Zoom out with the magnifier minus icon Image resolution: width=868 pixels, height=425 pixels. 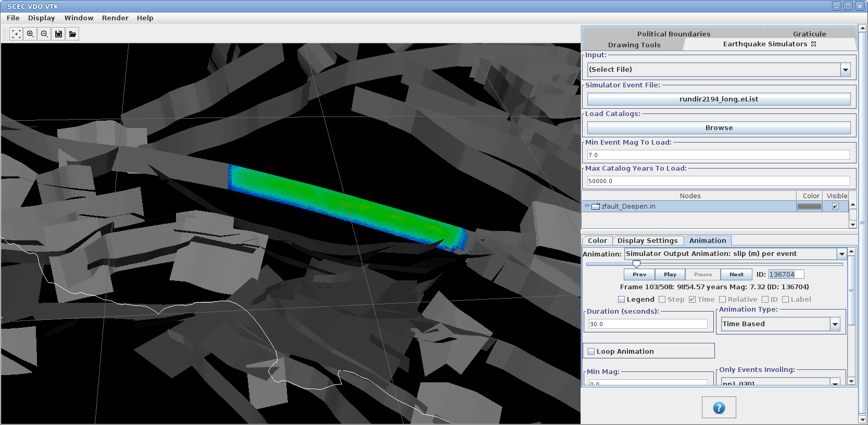point(44,34)
